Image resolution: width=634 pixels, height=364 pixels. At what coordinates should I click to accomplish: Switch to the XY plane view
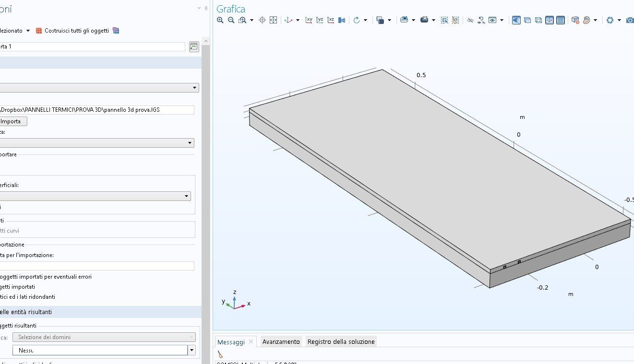(x=309, y=20)
